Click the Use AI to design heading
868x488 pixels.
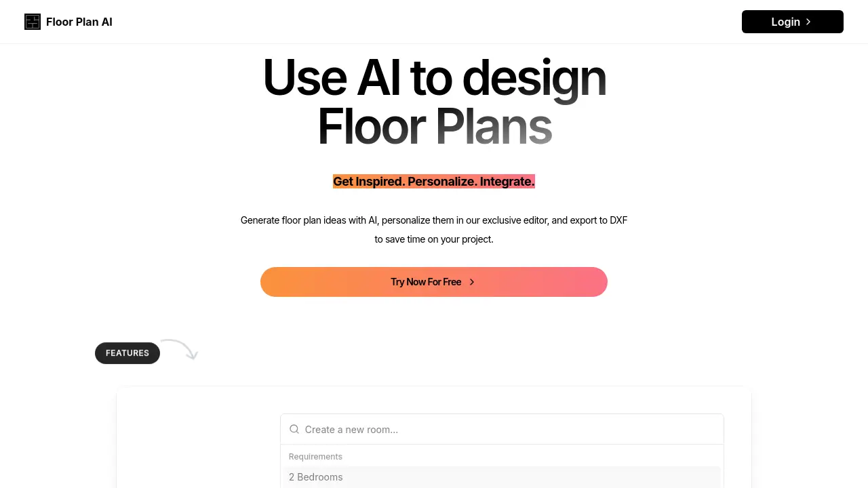[434, 77]
